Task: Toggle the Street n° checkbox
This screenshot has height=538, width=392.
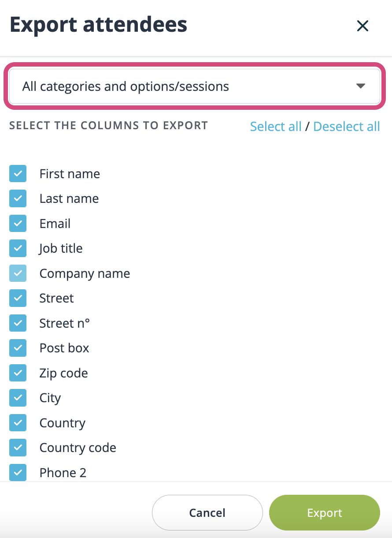Action: [x=18, y=323]
